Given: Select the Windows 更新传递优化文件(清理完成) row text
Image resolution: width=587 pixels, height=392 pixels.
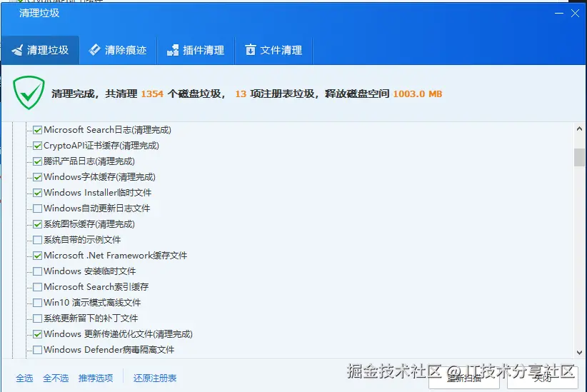Looking at the screenshot, I should (119, 334).
